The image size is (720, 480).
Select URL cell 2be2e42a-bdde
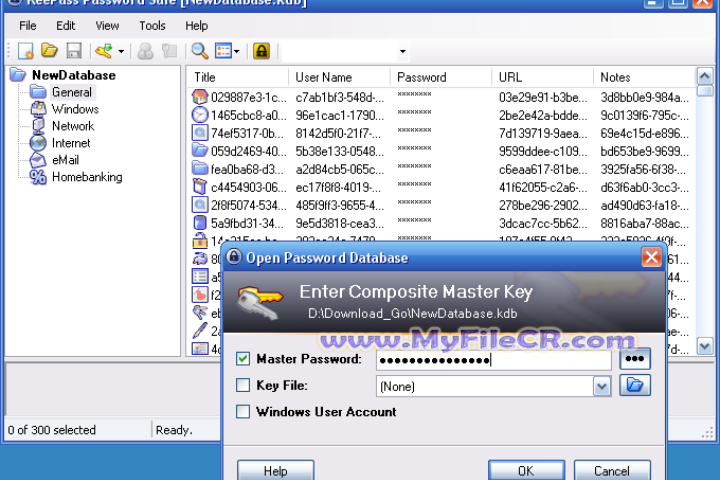(543, 115)
